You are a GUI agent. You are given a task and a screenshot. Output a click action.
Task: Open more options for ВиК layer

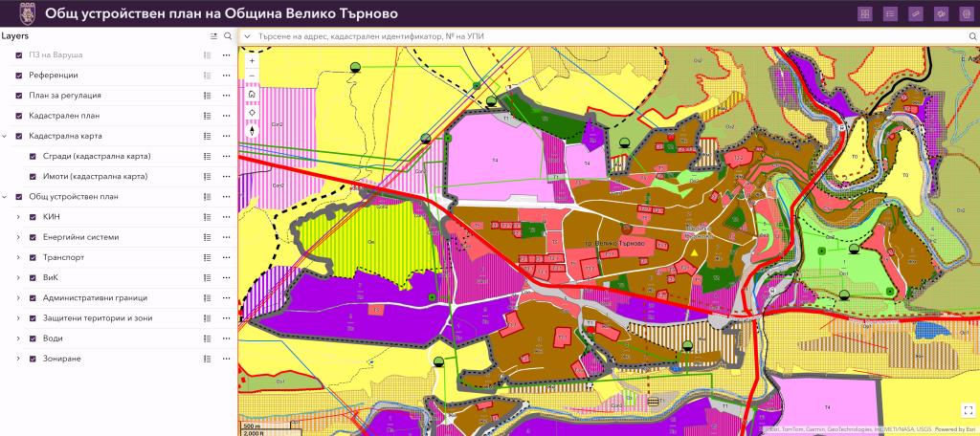click(226, 277)
